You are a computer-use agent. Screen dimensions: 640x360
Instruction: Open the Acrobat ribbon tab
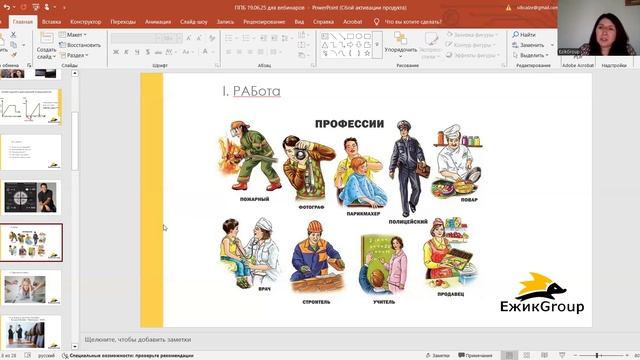(352, 22)
